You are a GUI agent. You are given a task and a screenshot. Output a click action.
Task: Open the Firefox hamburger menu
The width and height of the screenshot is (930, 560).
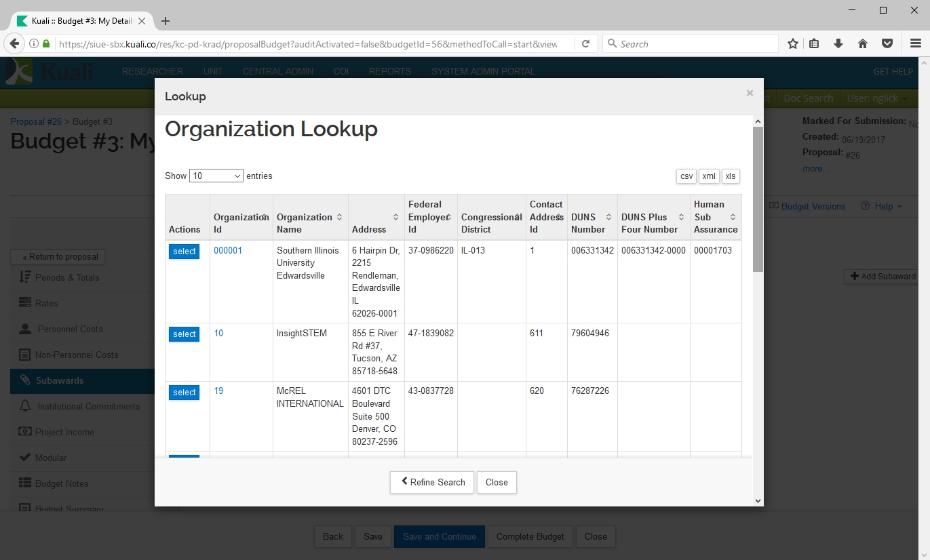915,44
